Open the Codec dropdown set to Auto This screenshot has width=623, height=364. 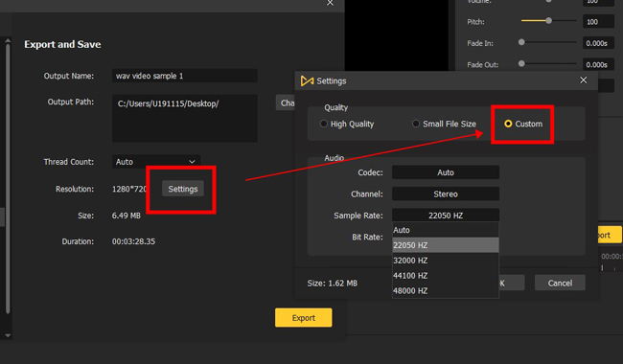pyautogui.click(x=446, y=172)
